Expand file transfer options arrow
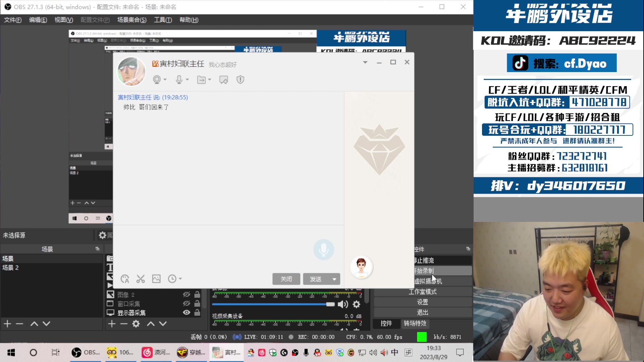 tap(210, 80)
